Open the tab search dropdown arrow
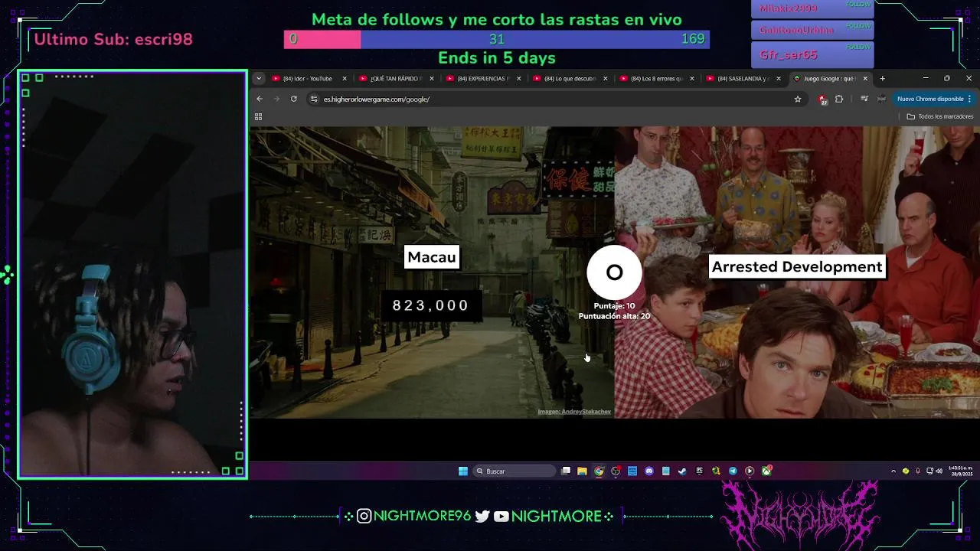Viewport: 980px width, 551px height. click(x=259, y=78)
